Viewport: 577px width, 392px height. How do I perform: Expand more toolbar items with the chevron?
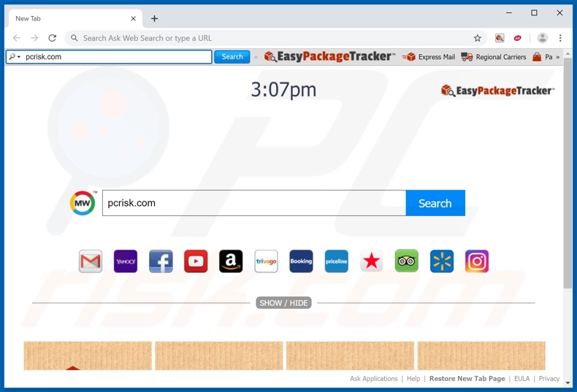pos(558,57)
